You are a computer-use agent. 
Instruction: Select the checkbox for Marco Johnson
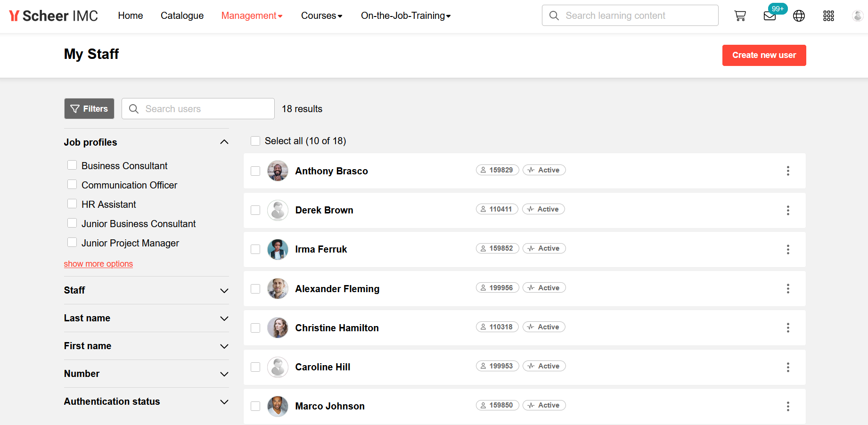tap(255, 406)
